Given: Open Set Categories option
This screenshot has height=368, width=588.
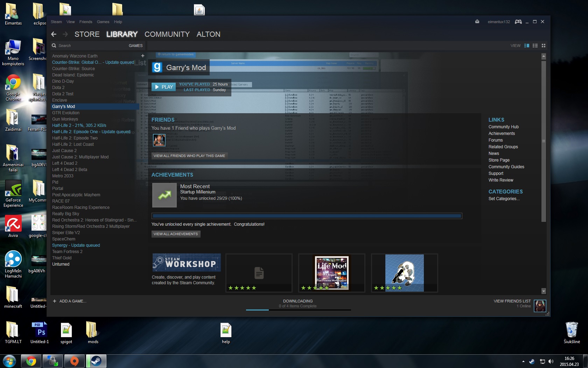Looking at the screenshot, I should (x=504, y=199).
